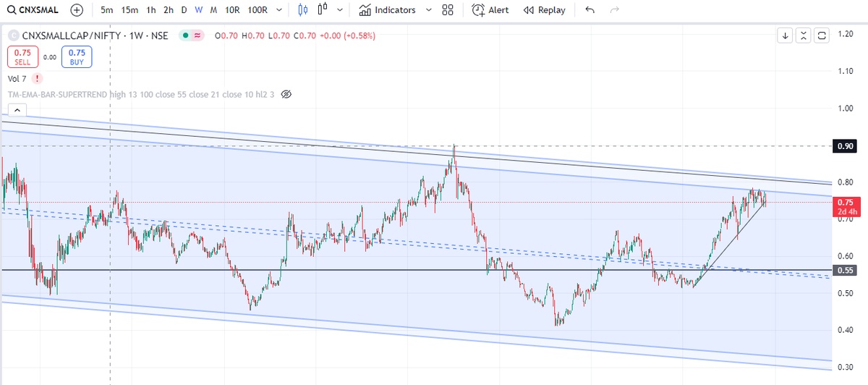This screenshot has width=868, height=385.
Task: Click the symbol logo circle in legend
Action: coord(12,35)
